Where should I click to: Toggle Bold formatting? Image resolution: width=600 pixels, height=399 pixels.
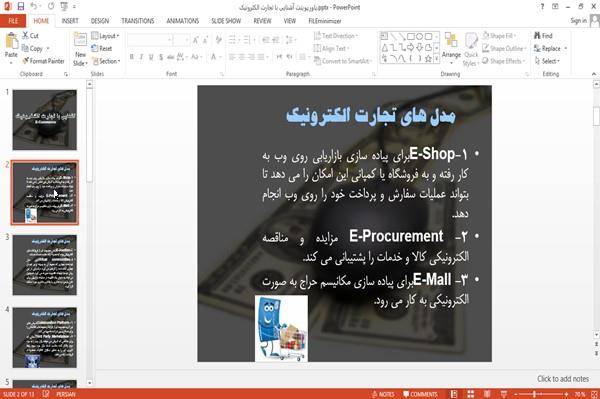pyautogui.click(x=132, y=57)
